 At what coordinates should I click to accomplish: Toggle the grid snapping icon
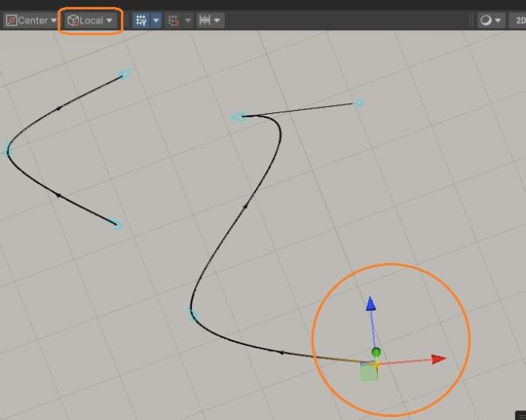173,21
